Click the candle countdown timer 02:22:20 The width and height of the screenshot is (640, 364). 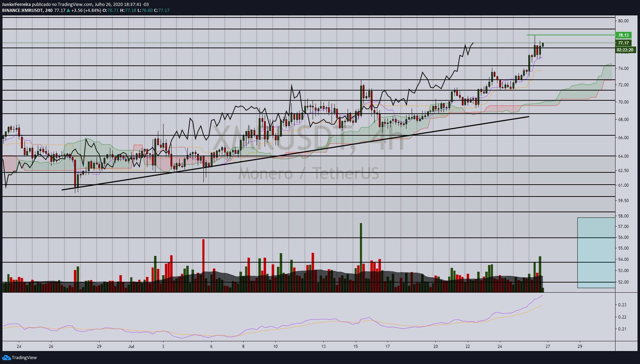point(625,50)
